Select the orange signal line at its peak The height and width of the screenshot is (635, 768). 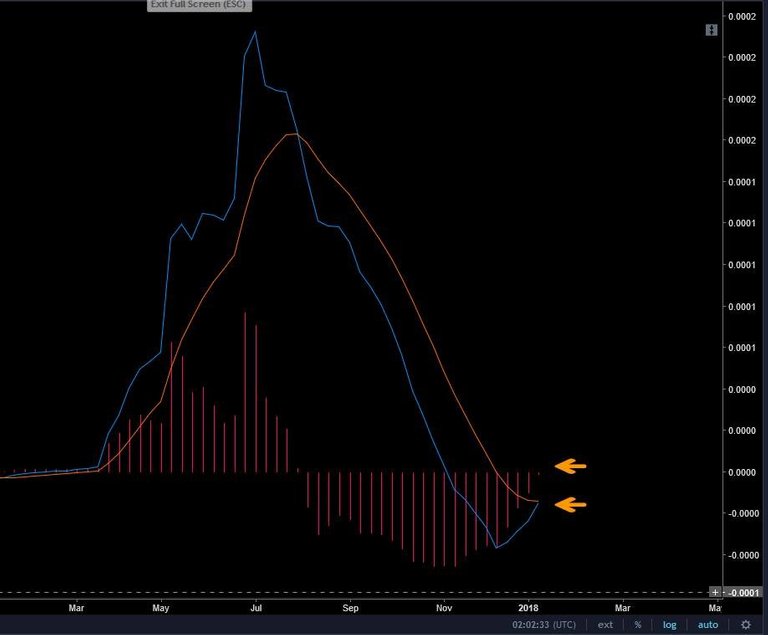[x=292, y=134]
